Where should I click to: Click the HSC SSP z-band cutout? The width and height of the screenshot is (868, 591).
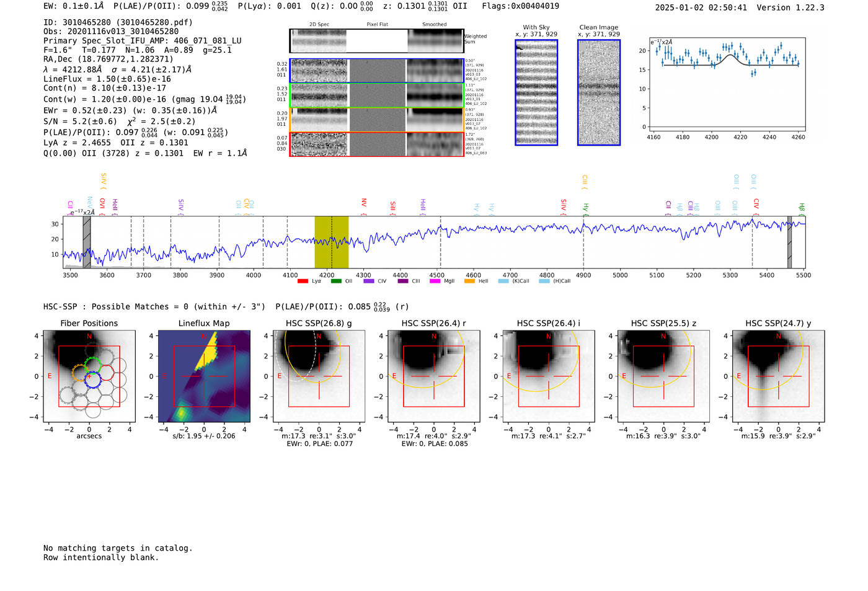(663, 376)
